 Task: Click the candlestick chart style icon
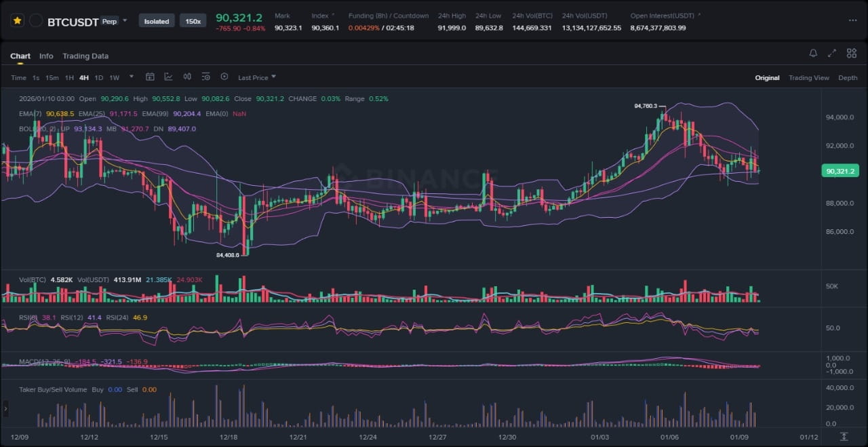coord(187,77)
